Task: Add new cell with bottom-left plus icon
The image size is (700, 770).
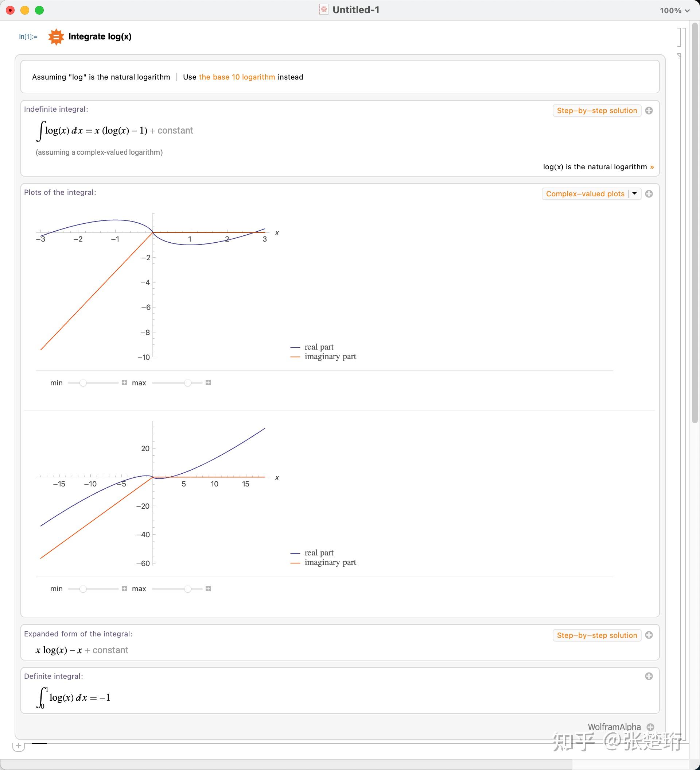Action: point(18,746)
